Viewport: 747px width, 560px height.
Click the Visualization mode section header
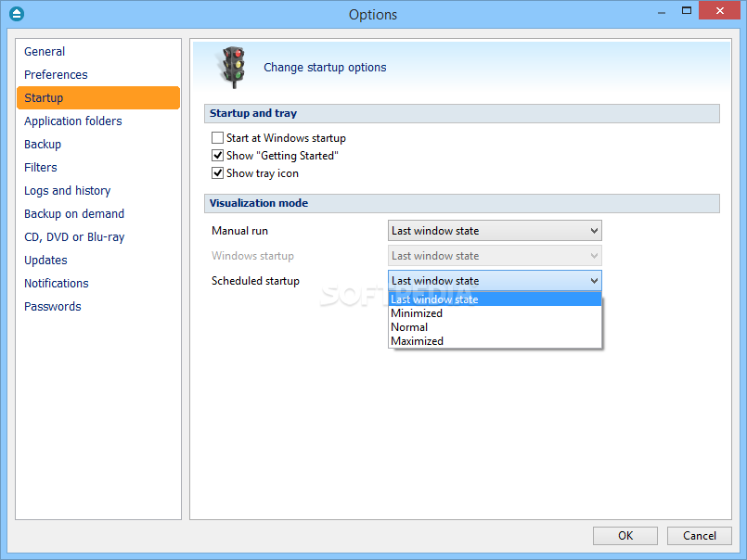pyautogui.click(x=461, y=203)
